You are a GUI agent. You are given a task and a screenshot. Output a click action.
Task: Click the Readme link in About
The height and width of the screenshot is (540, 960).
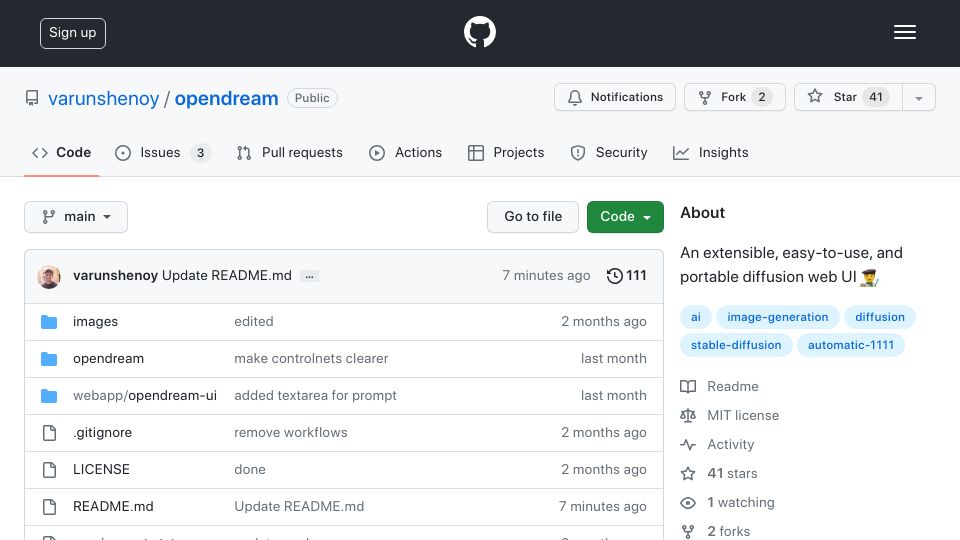click(x=719, y=386)
